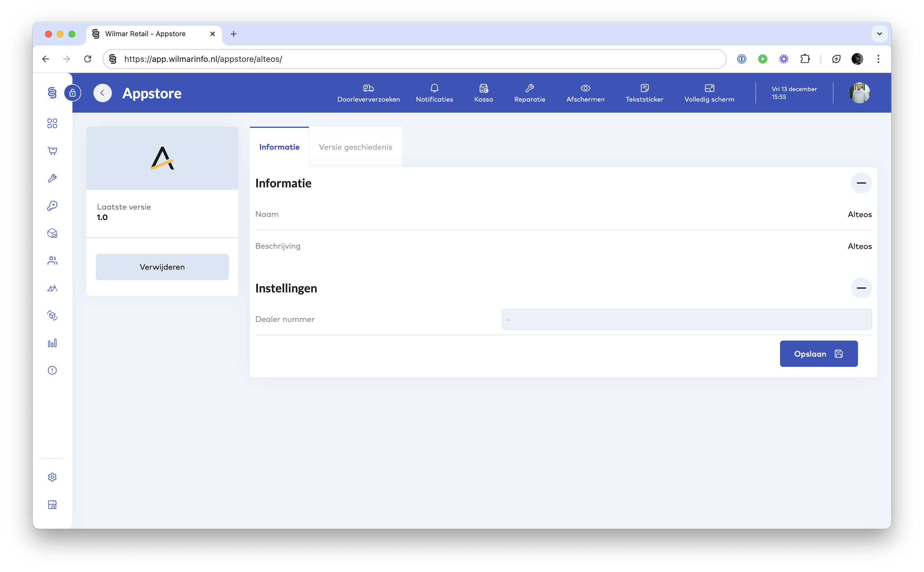Open Chrome tab search dropdown arrow
Viewport: 924px width, 572px height.
tap(879, 34)
